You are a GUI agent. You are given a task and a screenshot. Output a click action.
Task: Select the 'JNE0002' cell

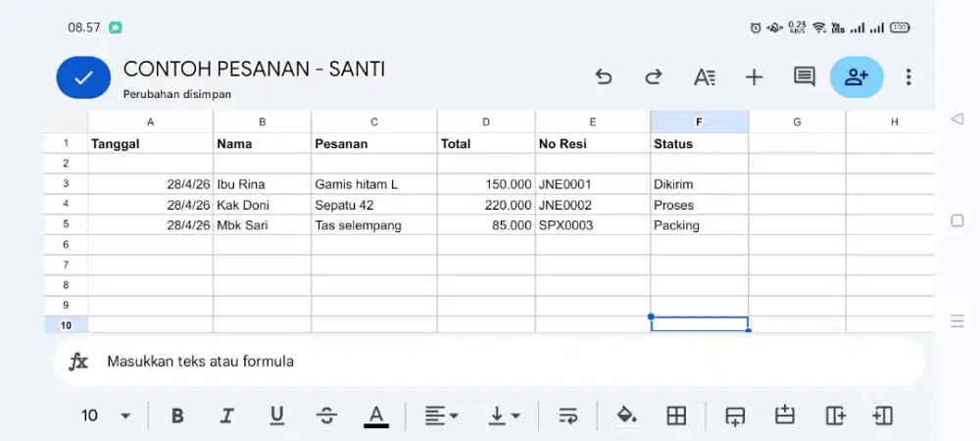click(x=593, y=205)
